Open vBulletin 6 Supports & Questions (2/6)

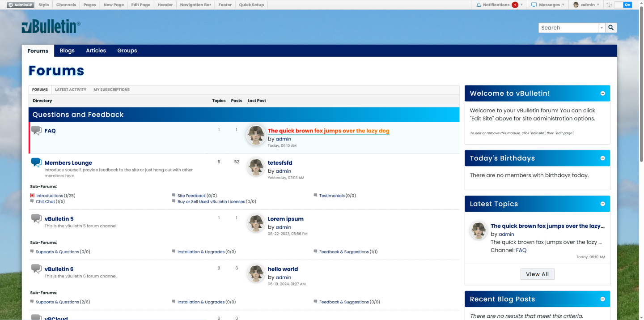(x=57, y=302)
